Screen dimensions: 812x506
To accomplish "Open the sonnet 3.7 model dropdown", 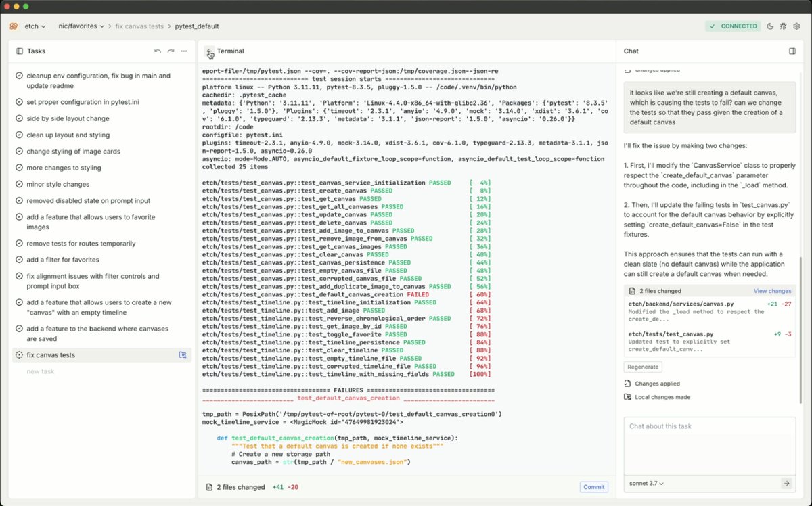I will coord(646,484).
